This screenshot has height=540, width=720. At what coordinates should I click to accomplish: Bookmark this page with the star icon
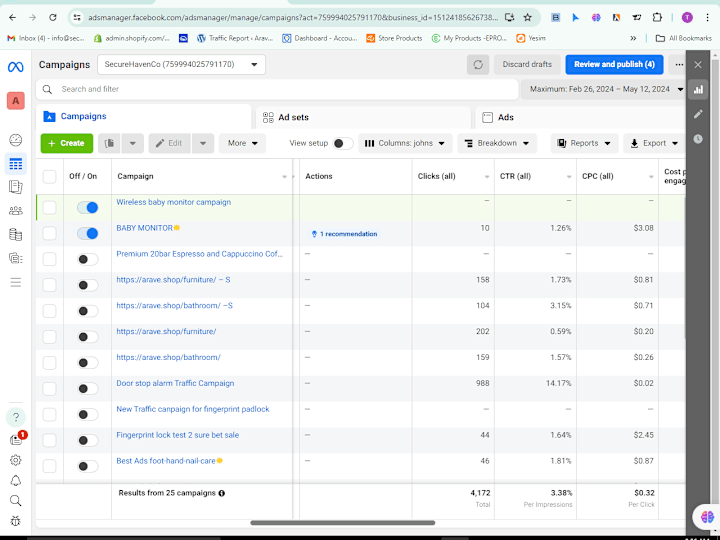528,17
